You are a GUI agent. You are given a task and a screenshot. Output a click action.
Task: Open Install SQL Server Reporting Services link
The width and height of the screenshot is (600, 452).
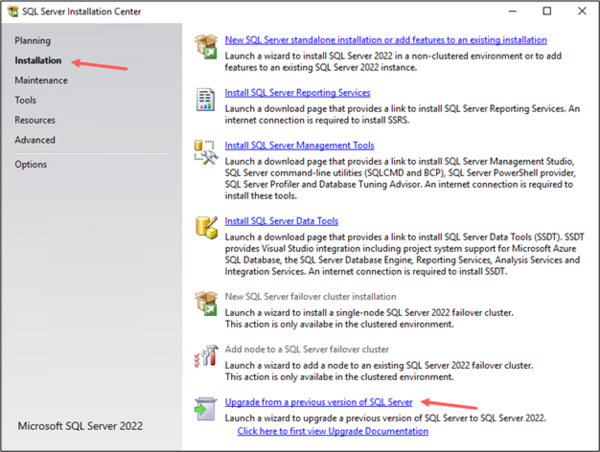[x=297, y=93]
